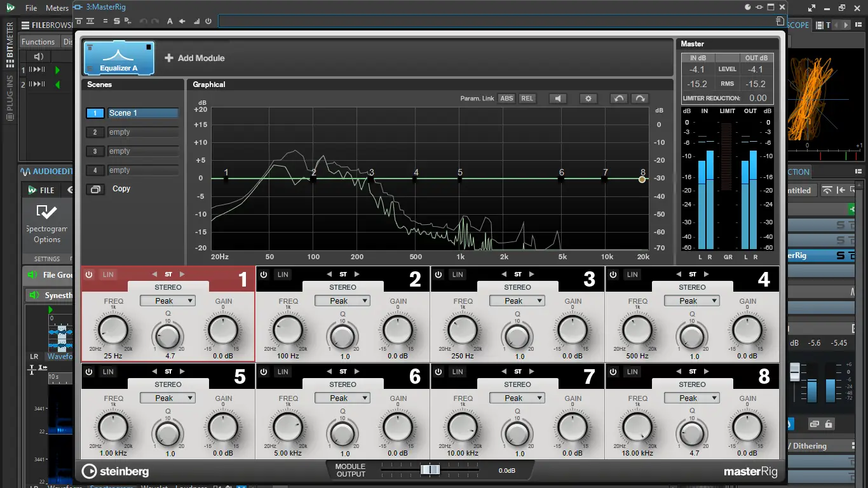The image size is (868, 488).
Task: Toggle power for EQ band 4
Action: point(613,274)
